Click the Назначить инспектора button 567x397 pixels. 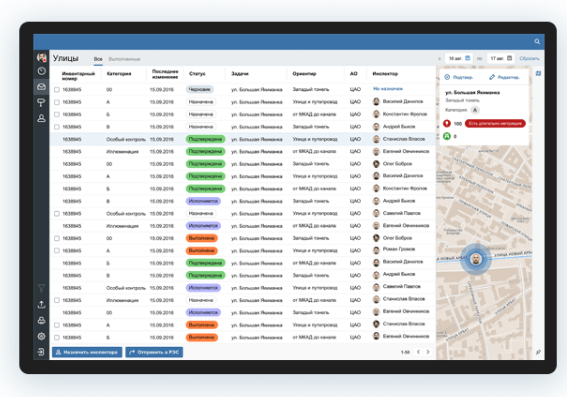[x=87, y=352]
